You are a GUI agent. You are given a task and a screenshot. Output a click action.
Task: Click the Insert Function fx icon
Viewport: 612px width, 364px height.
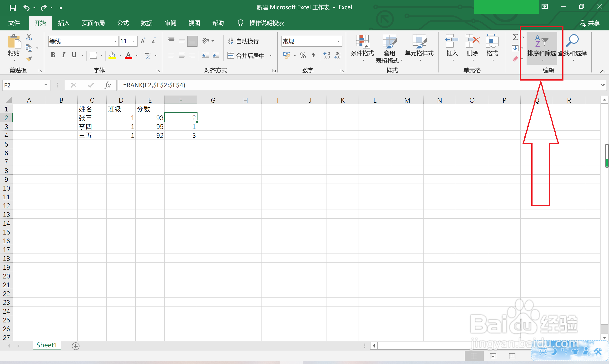point(108,85)
